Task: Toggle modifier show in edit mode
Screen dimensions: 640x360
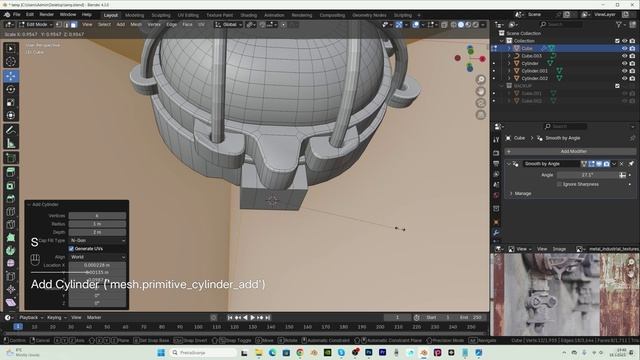Action: coord(591,164)
